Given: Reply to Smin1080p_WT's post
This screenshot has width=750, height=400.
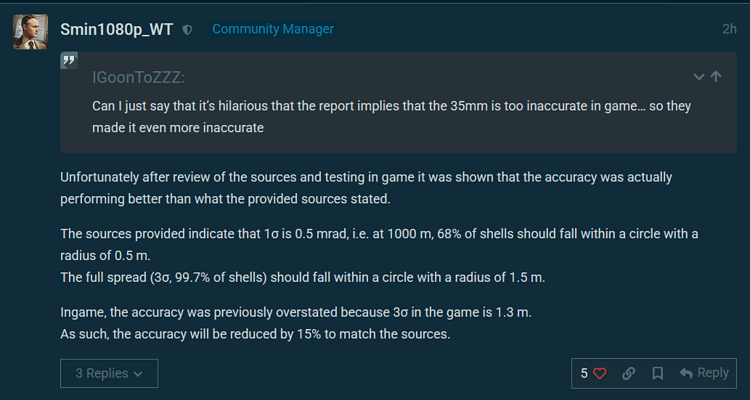Looking at the screenshot, I should click(704, 373).
